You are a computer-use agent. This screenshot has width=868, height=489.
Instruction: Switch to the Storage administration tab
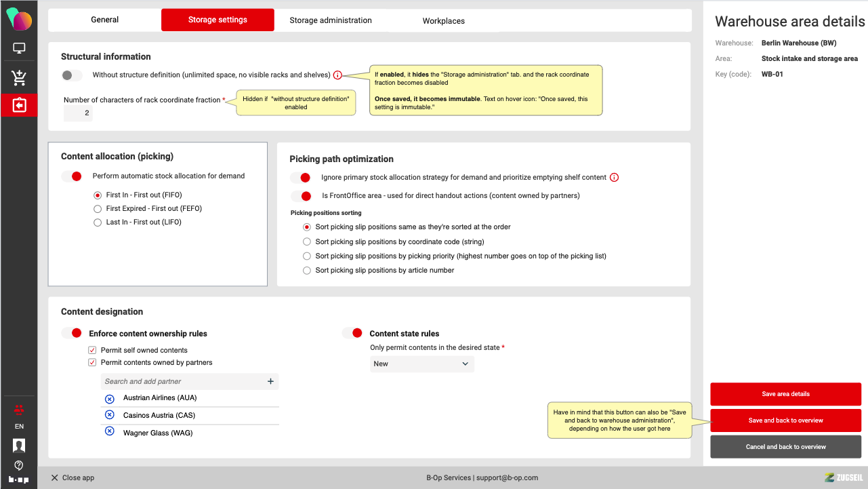tap(331, 20)
